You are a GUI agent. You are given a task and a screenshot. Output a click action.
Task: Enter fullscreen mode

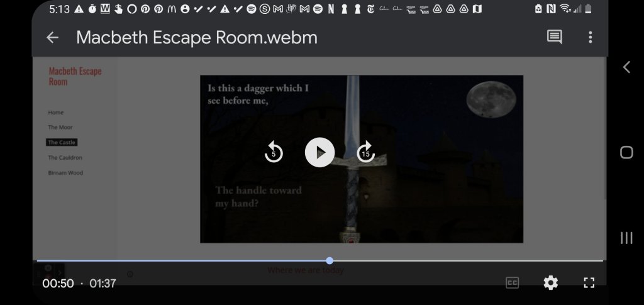pyautogui.click(x=589, y=283)
